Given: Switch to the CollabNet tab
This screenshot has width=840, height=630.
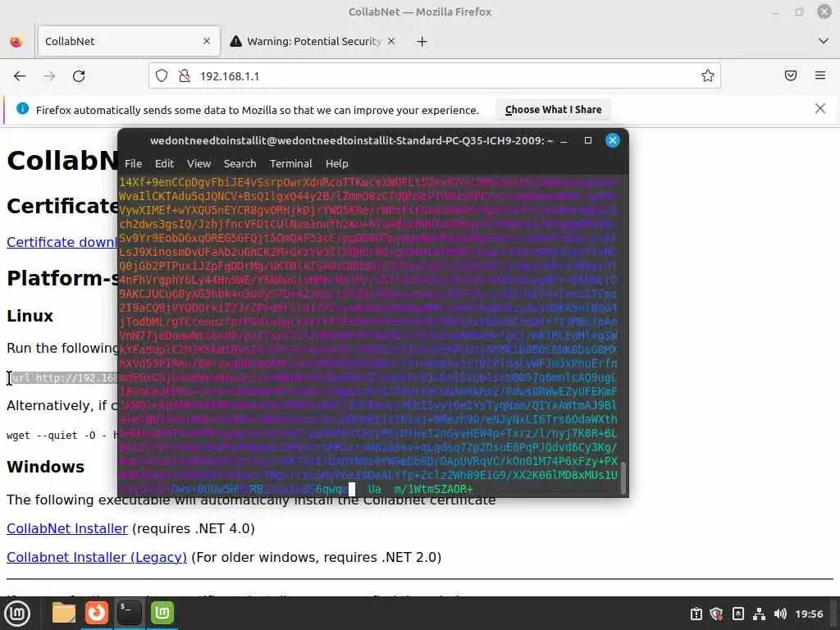Looking at the screenshot, I should click(129, 41).
